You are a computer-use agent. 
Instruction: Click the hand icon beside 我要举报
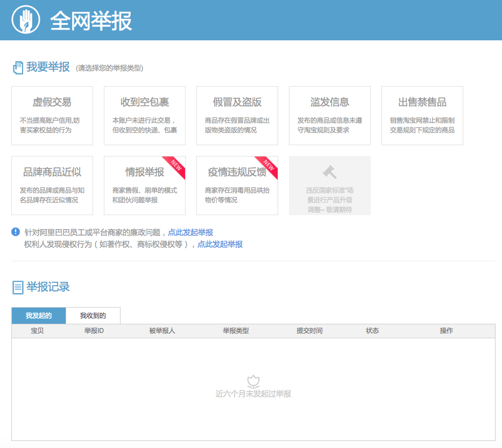[18, 68]
